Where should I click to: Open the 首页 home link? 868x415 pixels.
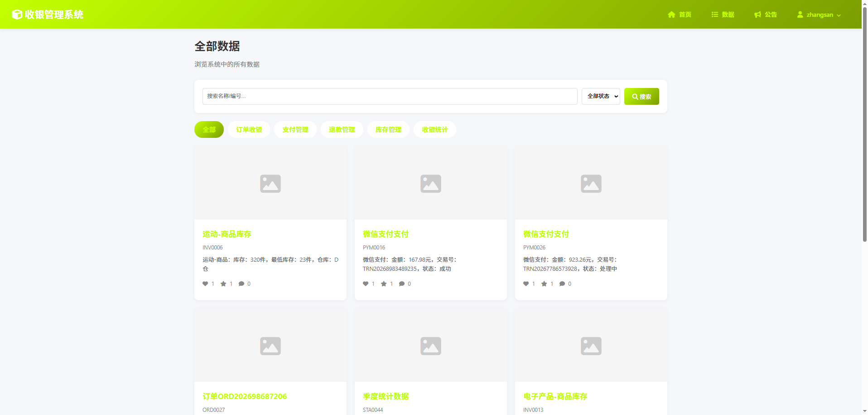tap(680, 15)
